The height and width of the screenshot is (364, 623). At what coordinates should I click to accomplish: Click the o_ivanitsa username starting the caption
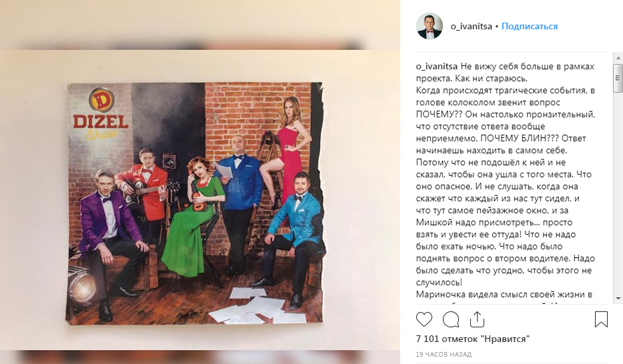click(x=437, y=66)
